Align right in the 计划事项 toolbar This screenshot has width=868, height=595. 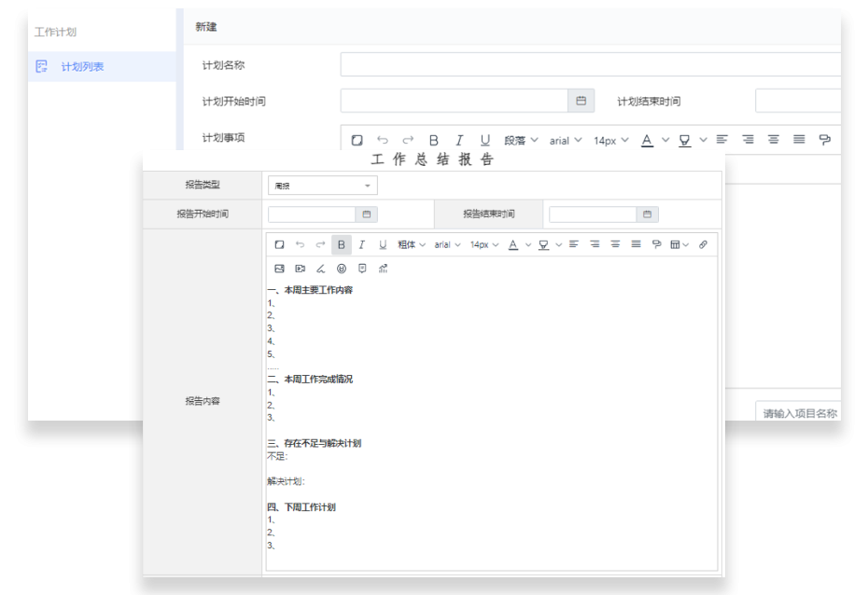(x=748, y=139)
